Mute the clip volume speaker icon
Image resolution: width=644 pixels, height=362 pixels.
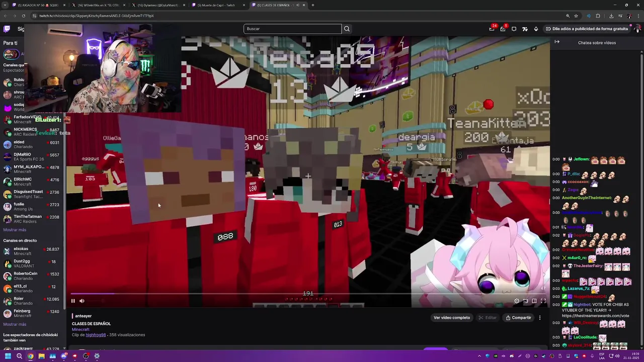pos(82,301)
